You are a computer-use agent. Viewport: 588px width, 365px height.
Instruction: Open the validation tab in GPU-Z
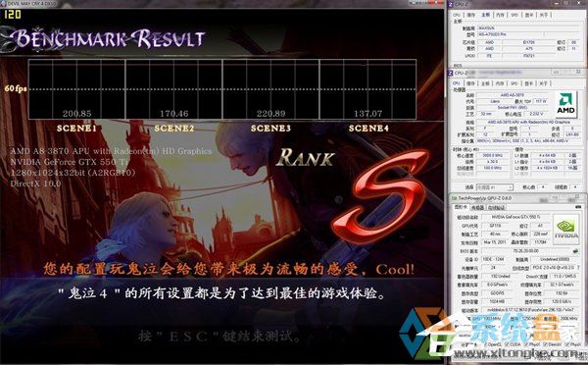coord(496,207)
